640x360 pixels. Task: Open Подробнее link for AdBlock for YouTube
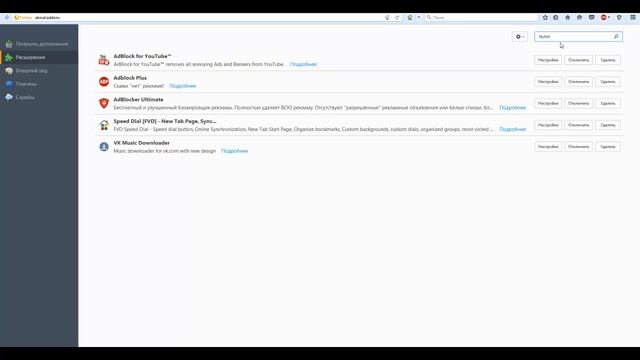(x=303, y=64)
